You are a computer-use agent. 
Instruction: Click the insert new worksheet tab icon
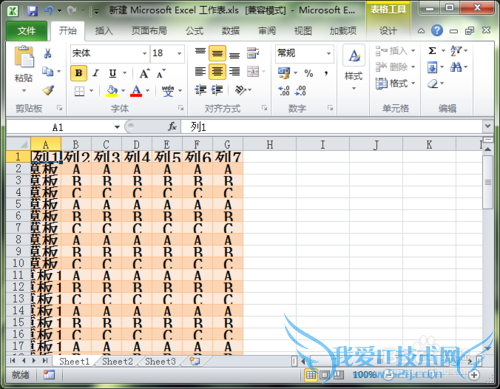pos(195,361)
